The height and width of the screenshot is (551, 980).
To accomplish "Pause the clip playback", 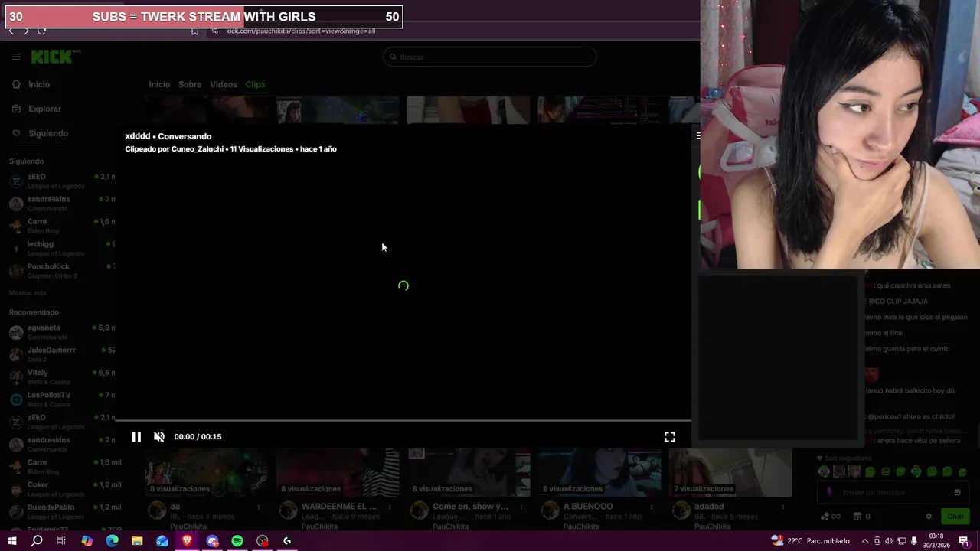I will (136, 437).
